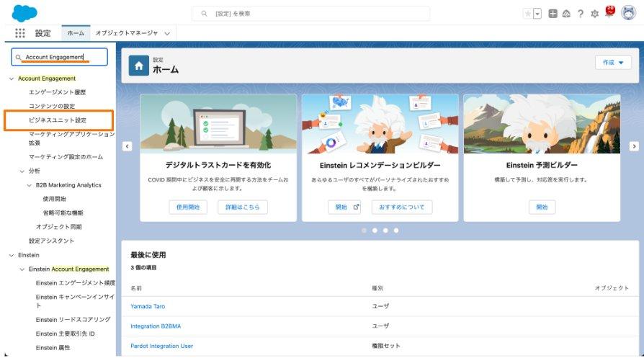
Task: Collapse the Einstein Account Engagement node
Action: (22, 269)
